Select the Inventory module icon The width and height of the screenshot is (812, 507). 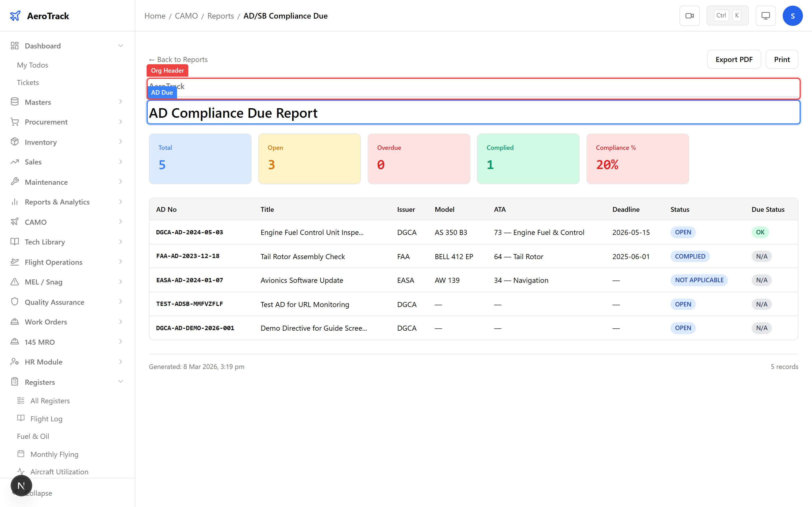[x=15, y=142]
